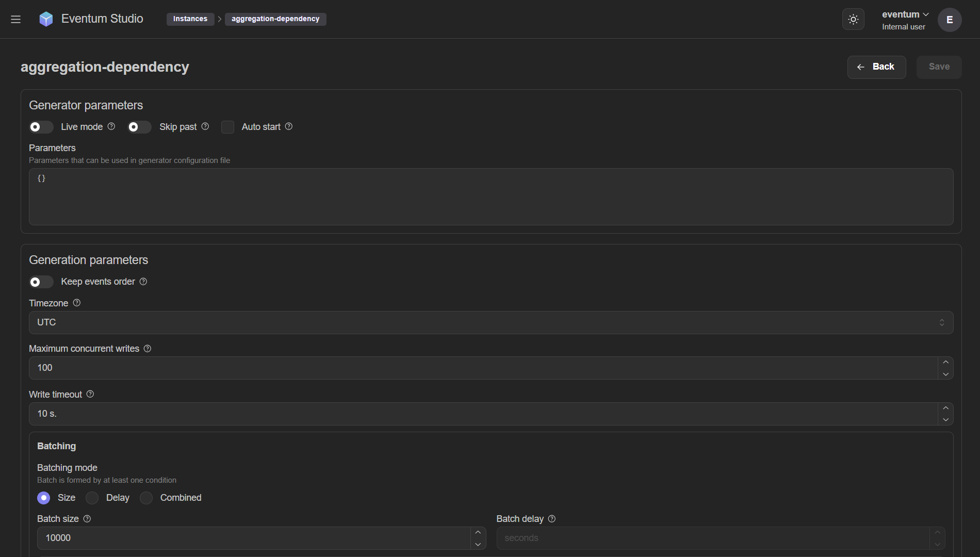The height and width of the screenshot is (557, 980).
Task: Open the hamburger navigation menu
Action: tap(15, 19)
